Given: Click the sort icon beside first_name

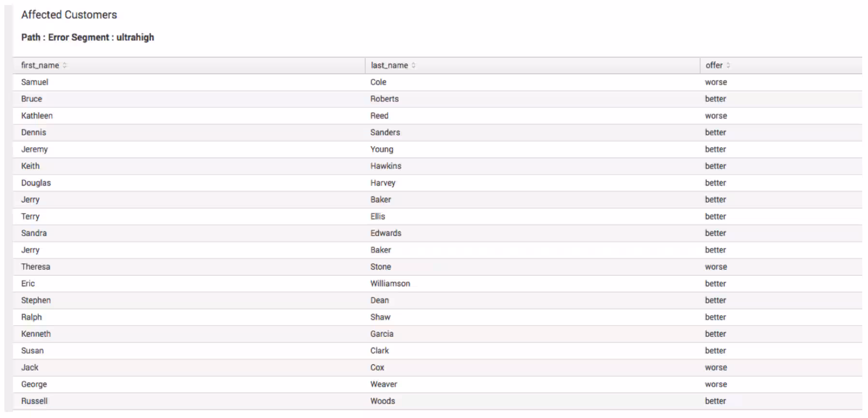Looking at the screenshot, I should click(x=65, y=65).
